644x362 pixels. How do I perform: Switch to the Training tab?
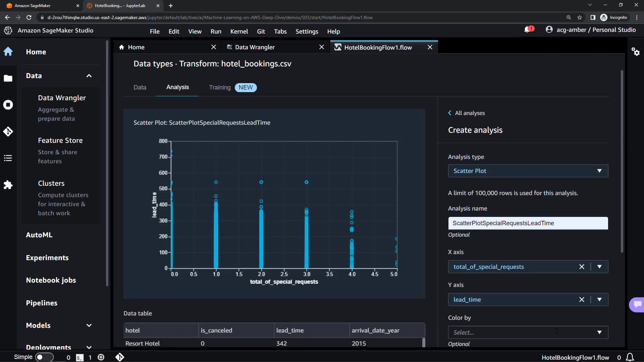220,87
